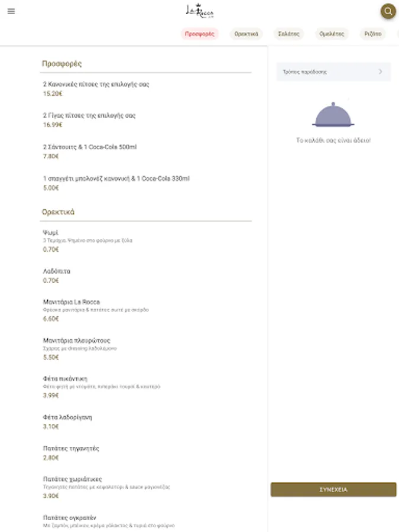This screenshot has height=532, width=399.
Task: Open the hamburger navigation menu
Action: coord(11,11)
